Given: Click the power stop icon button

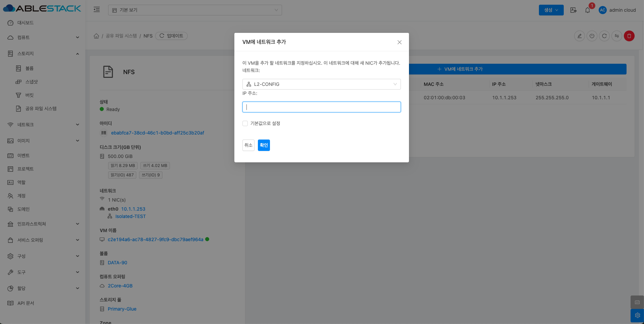Looking at the screenshot, I should click(592, 36).
